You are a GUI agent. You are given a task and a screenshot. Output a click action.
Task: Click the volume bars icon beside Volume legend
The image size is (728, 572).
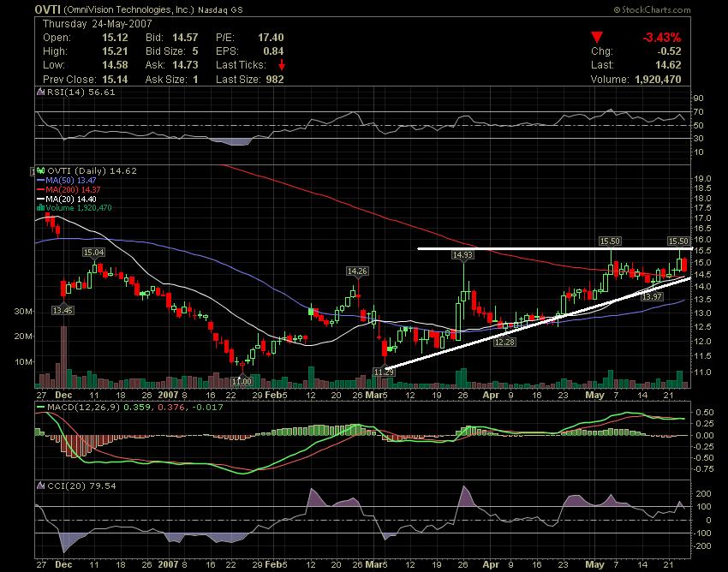(x=40, y=208)
